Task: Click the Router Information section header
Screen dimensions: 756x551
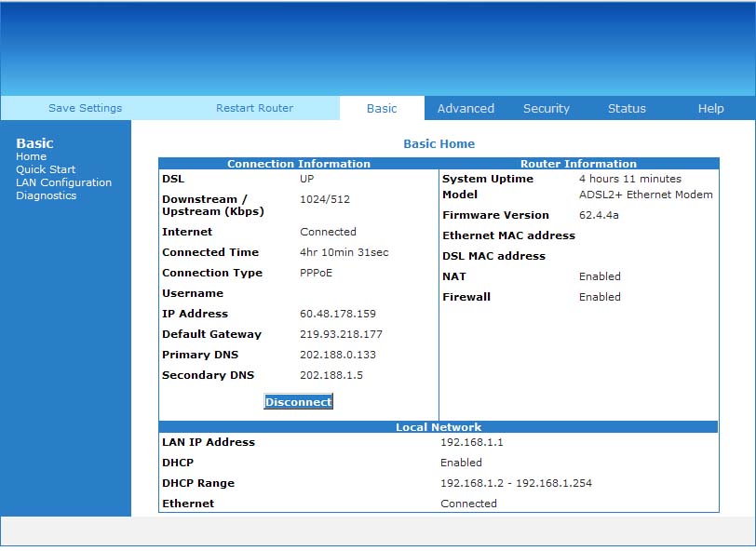Action: 578,164
